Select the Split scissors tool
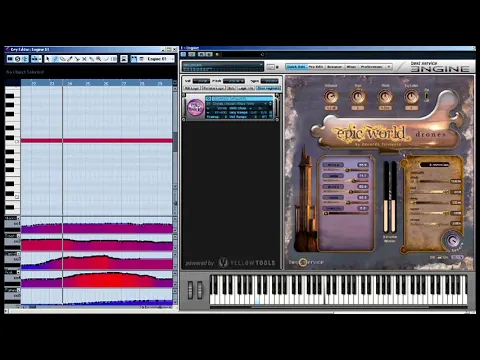This screenshot has width=480, height=360. pos(77,59)
